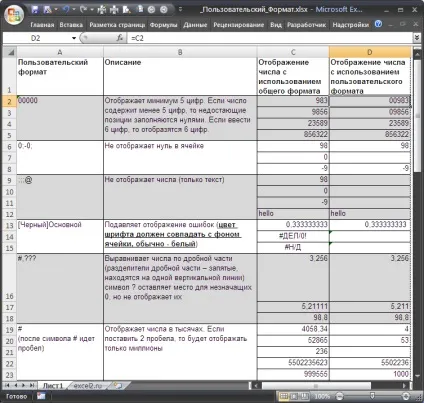This screenshot has width=424, height=403.
Task: Select cell with #Н/Д error
Action: click(293, 248)
